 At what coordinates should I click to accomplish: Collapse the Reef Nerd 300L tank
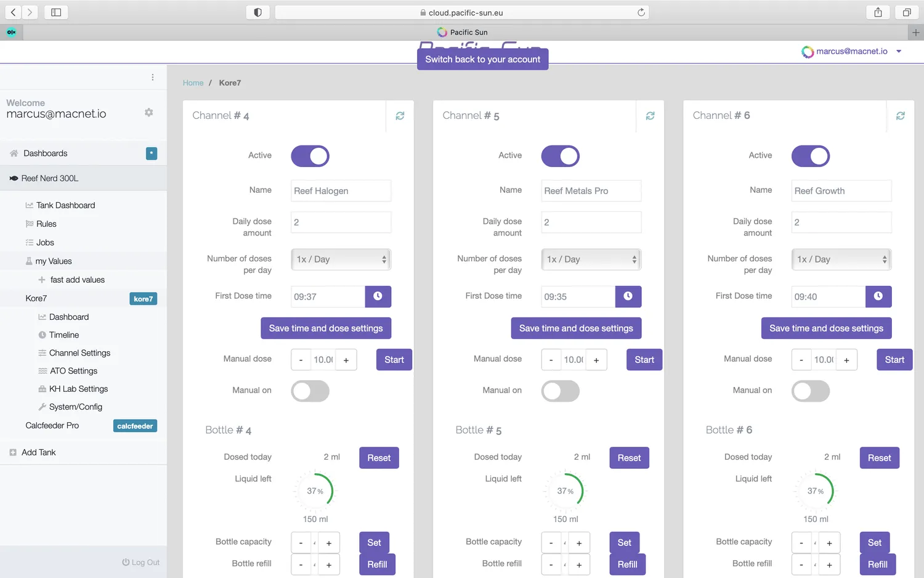pyautogui.click(x=83, y=178)
